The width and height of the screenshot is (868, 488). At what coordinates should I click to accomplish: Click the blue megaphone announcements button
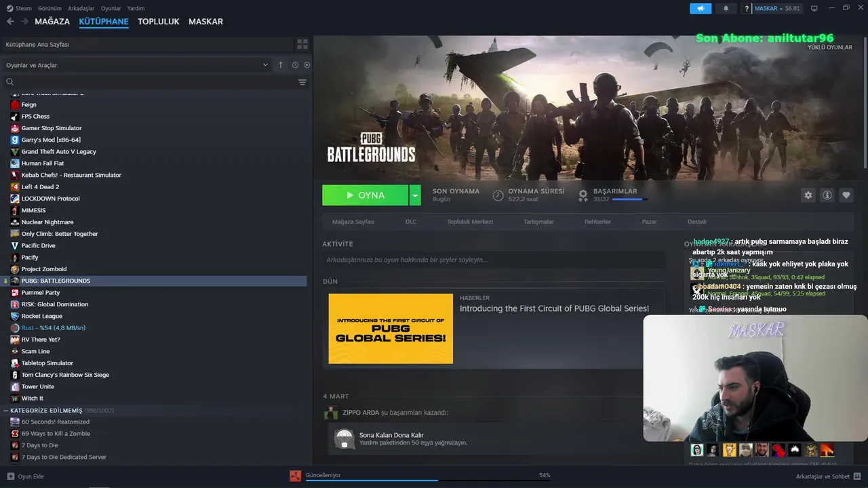tap(701, 8)
